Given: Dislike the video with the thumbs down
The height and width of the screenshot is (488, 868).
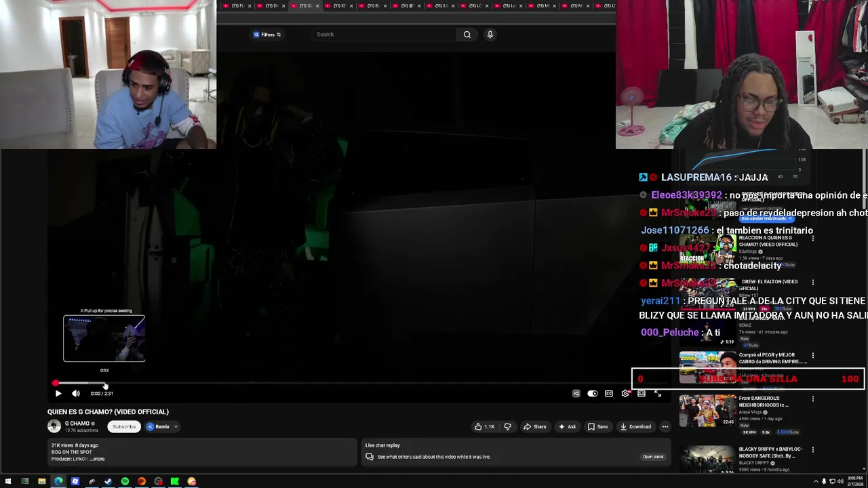Looking at the screenshot, I should tap(507, 426).
